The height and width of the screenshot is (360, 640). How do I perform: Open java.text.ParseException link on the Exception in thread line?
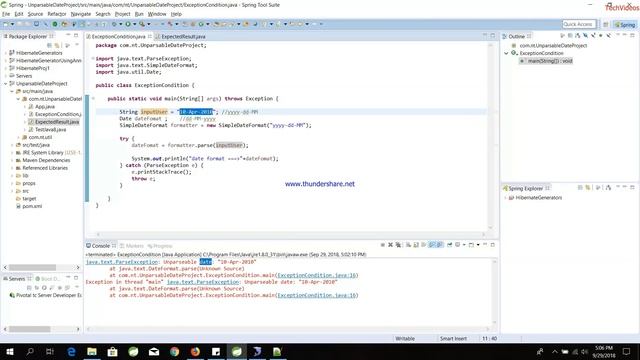203,282
